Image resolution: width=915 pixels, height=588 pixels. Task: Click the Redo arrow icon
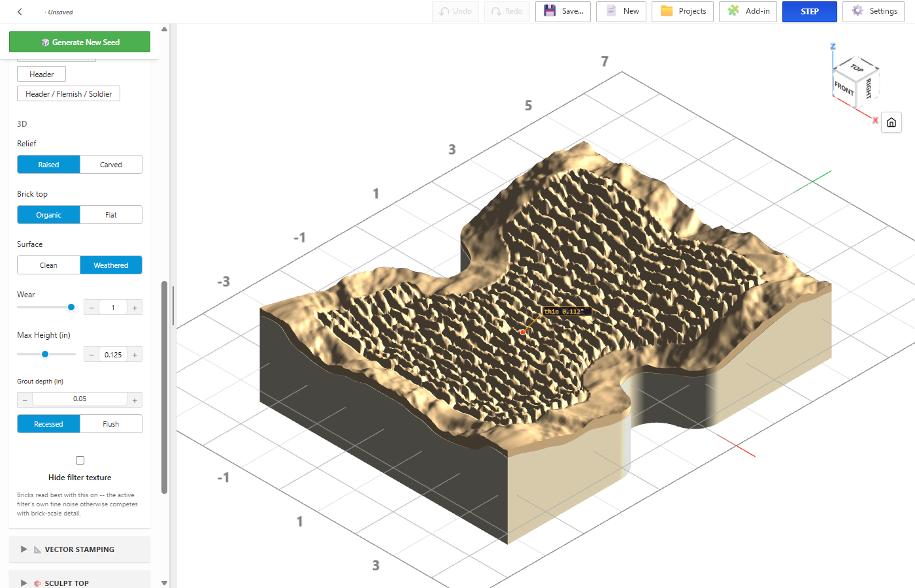click(496, 12)
